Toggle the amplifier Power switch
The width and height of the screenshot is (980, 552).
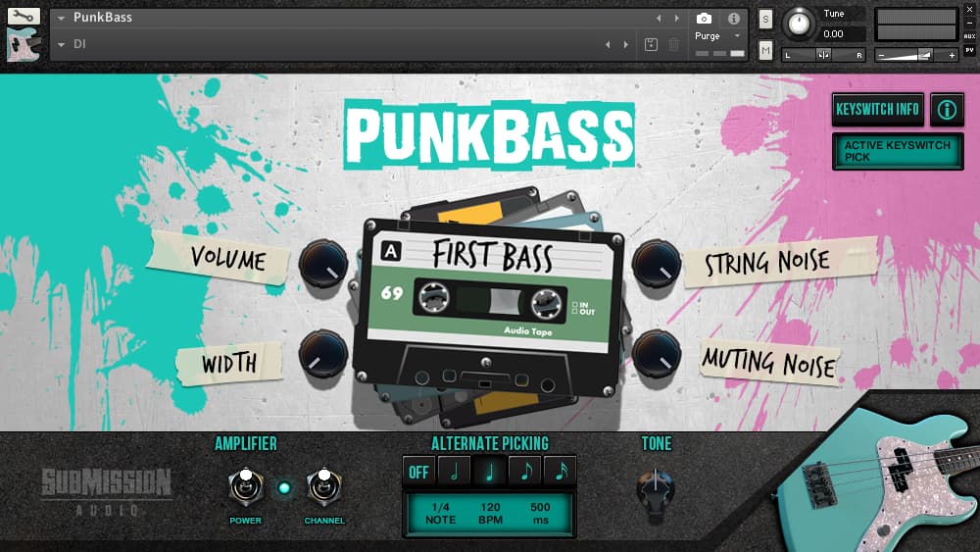tap(245, 487)
